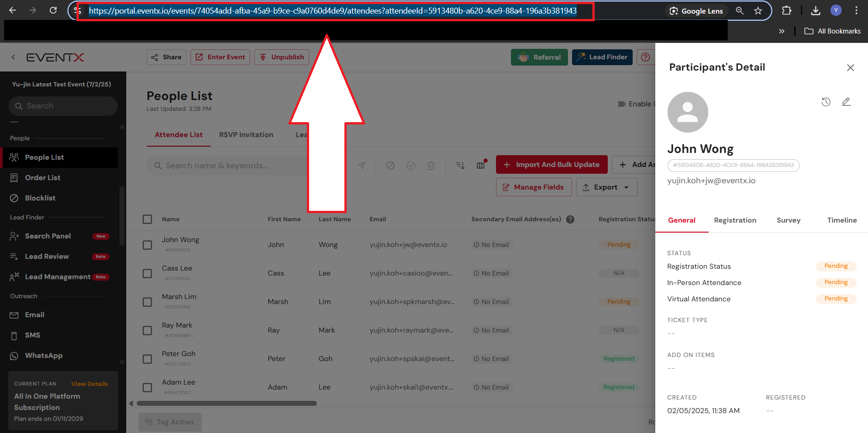
Task: Open the Referral button
Action: (539, 57)
